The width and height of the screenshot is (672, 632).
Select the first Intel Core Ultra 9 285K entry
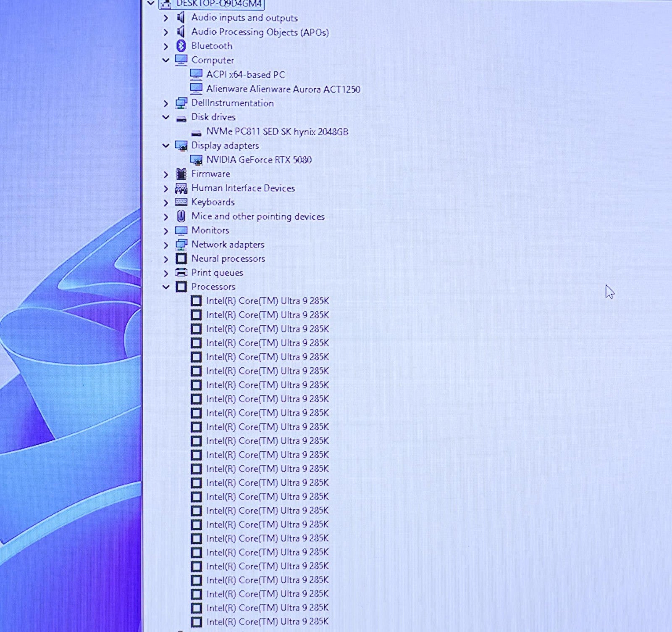coord(267,301)
